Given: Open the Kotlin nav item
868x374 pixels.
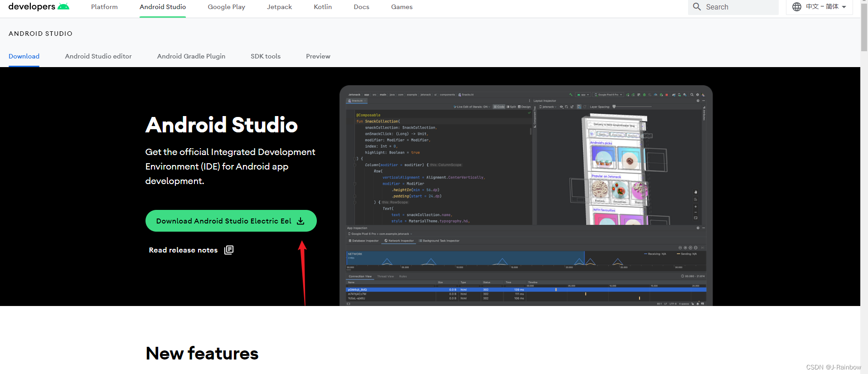Looking at the screenshot, I should point(323,7).
